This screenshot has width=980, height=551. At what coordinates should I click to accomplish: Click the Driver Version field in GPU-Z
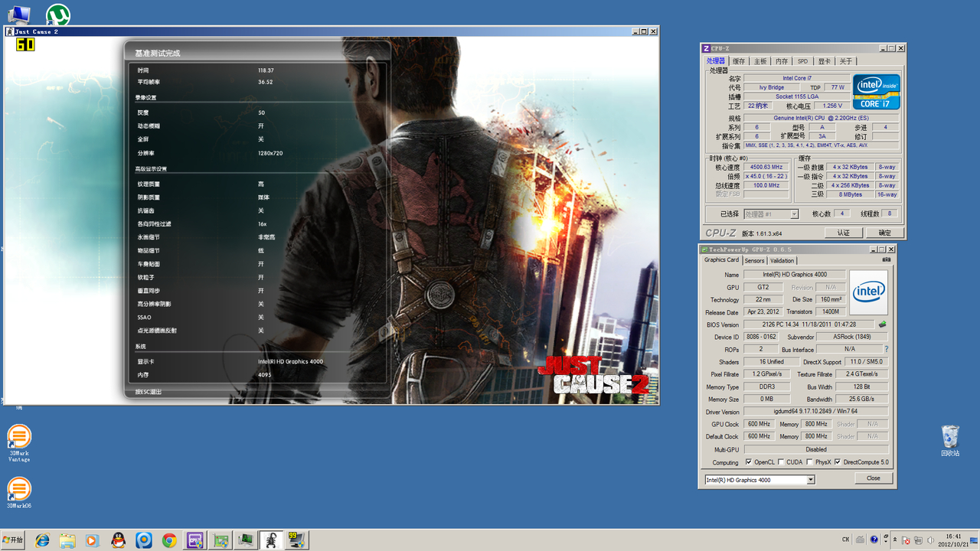(x=816, y=412)
